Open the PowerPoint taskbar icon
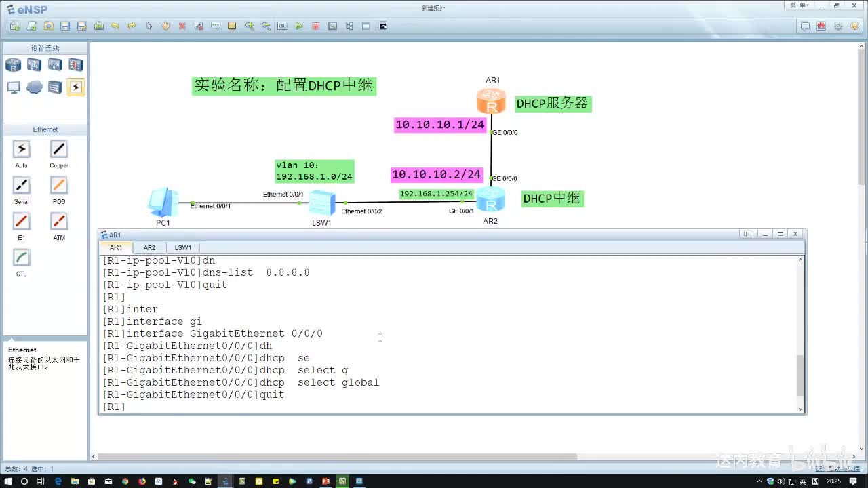Viewport: 868px width, 488px height. coord(325,481)
